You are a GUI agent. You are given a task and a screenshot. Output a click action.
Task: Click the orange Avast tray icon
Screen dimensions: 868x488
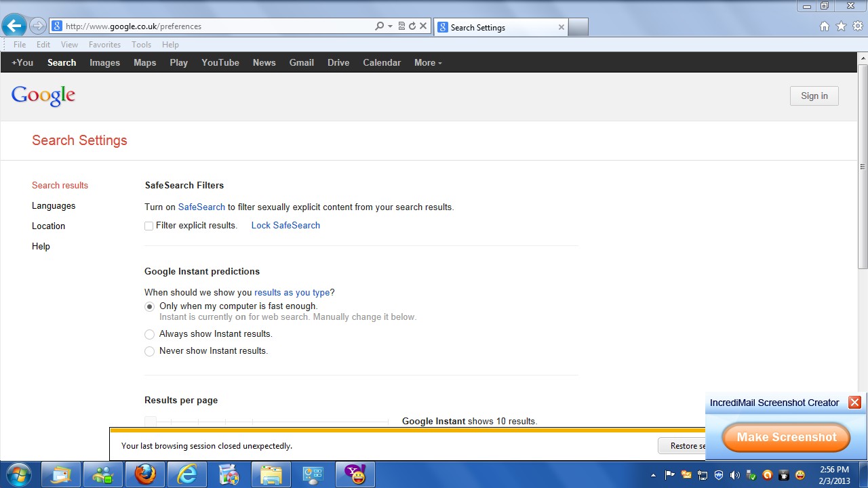[x=768, y=475]
